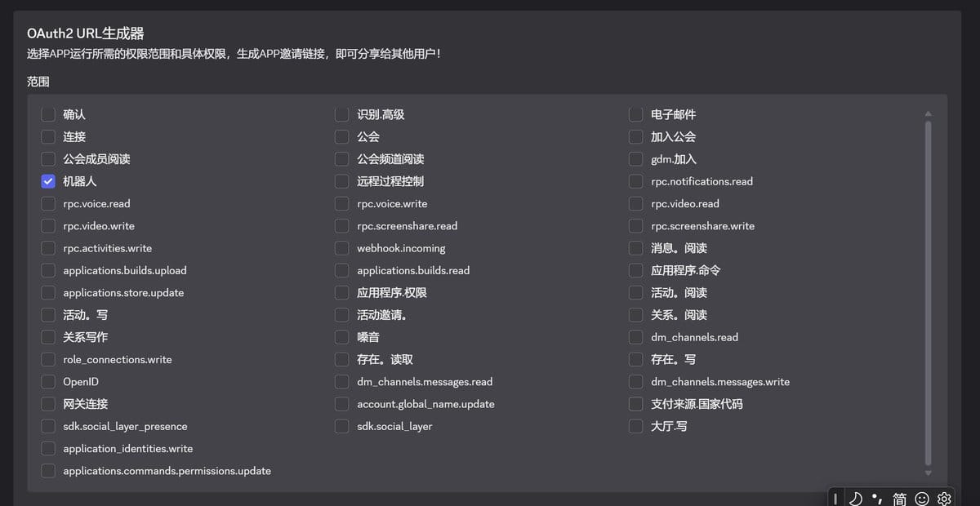
Task: Click the scope list scrollbar up arrow
Action: coord(928,113)
